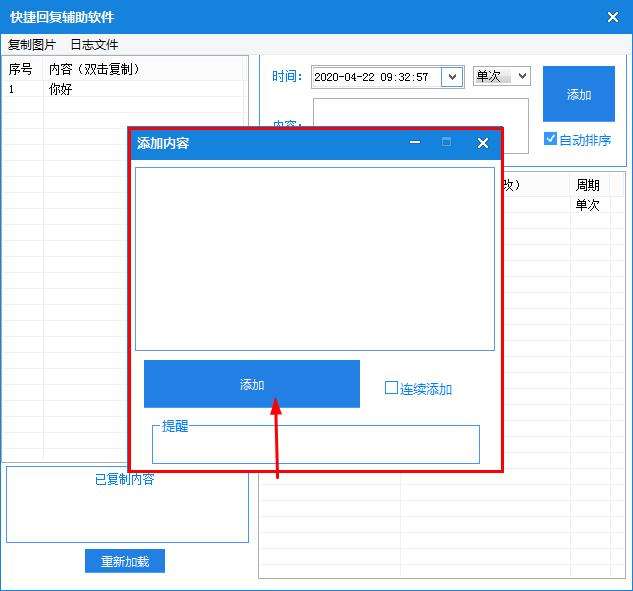
Task: Click the 序号 column header
Action: 23,69
